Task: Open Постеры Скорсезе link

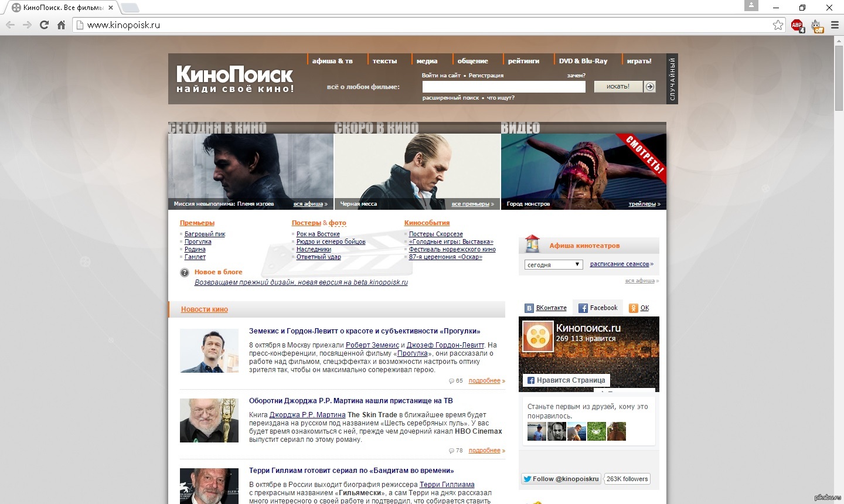Action: point(436,234)
